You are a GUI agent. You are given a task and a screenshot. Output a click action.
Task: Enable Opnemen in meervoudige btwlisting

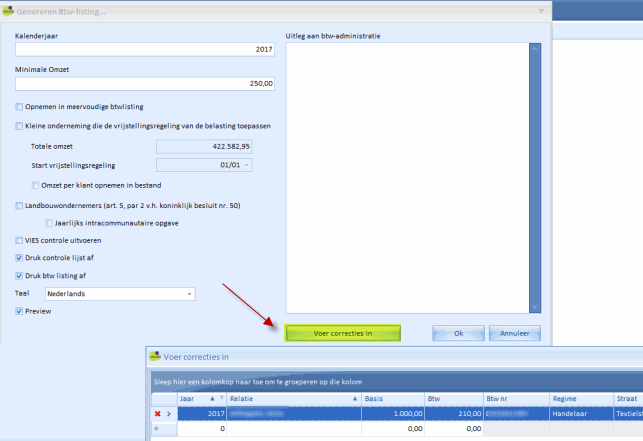pyautogui.click(x=19, y=107)
